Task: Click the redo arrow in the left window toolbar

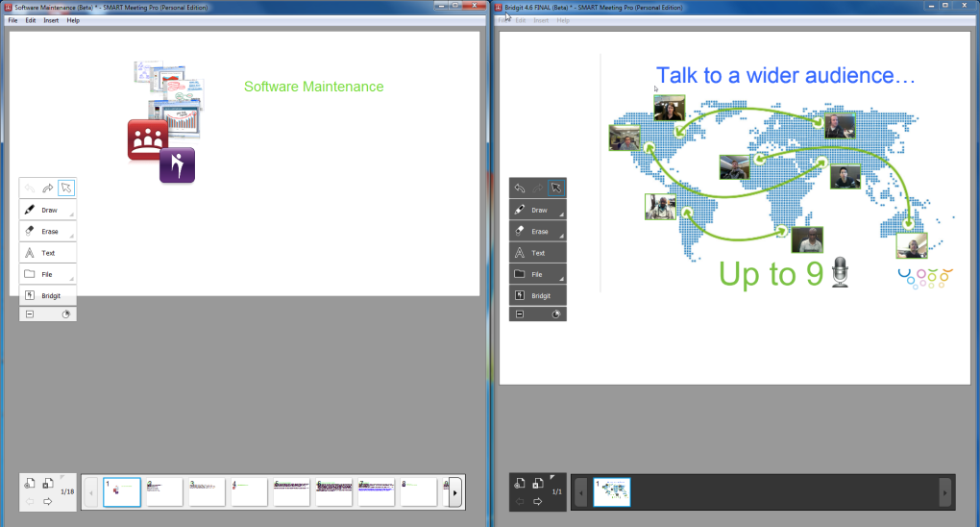Action: click(x=48, y=188)
